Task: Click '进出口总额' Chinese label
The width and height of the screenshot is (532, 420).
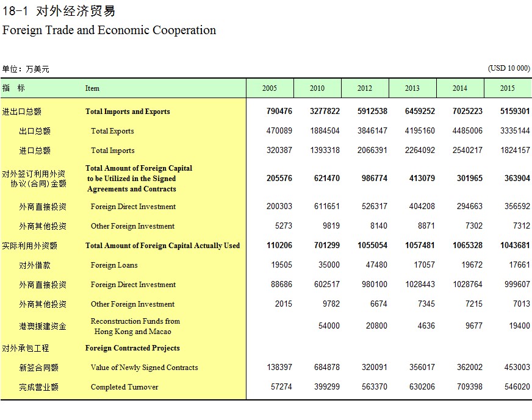Action: pos(22,112)
